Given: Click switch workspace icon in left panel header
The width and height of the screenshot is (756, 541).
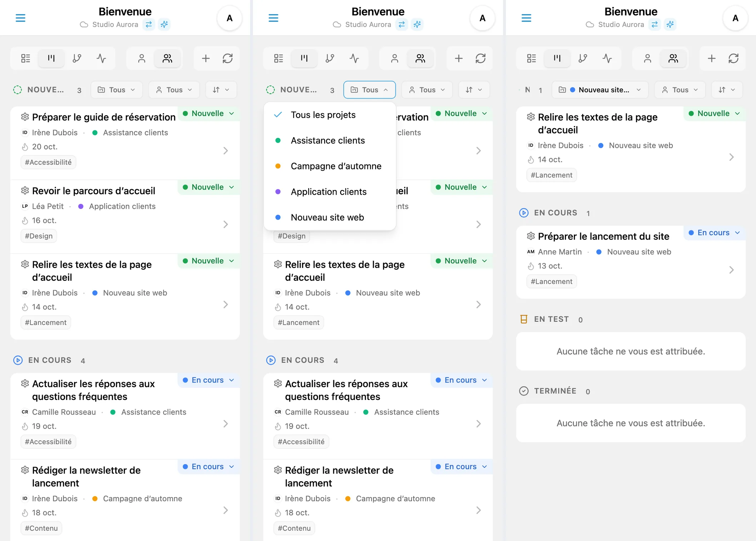Looking at the screenshot, I should [149, 24].
